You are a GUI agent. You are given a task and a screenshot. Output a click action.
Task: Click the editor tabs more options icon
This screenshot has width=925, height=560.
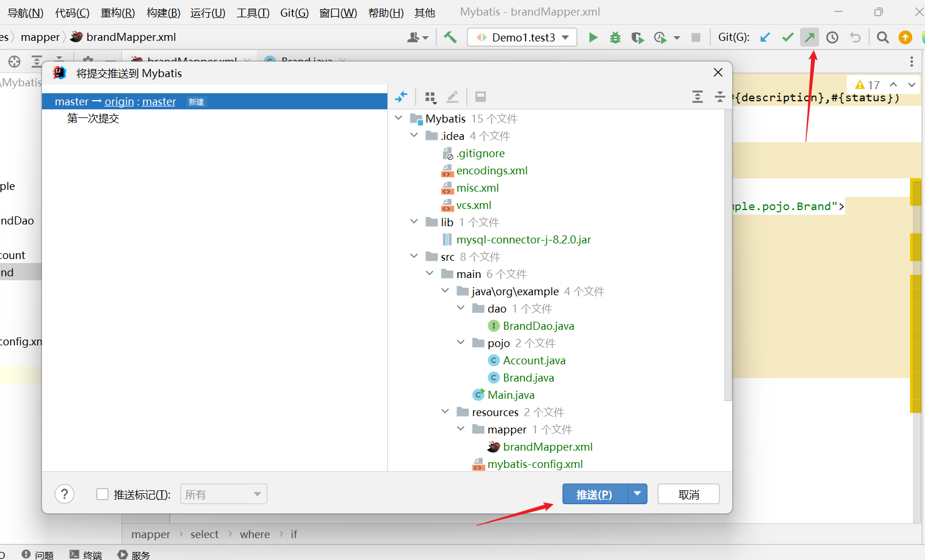(x=912, y=62)
